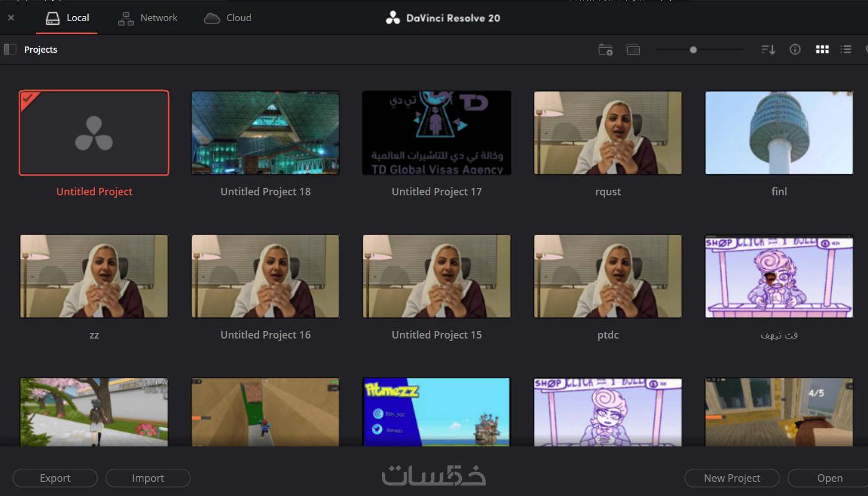
Task: Toggle the project libraries sidebar icon
Action: 10,49
